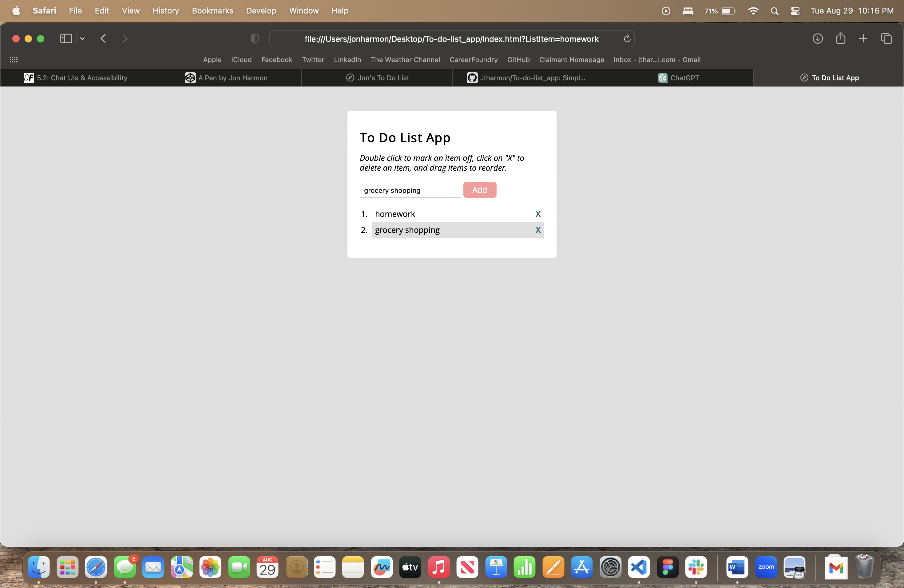Switch to the 5.2: Chat UIs & Accessibility tab
The width and height of the screenshot is (904, 588).
click(76, 78)
